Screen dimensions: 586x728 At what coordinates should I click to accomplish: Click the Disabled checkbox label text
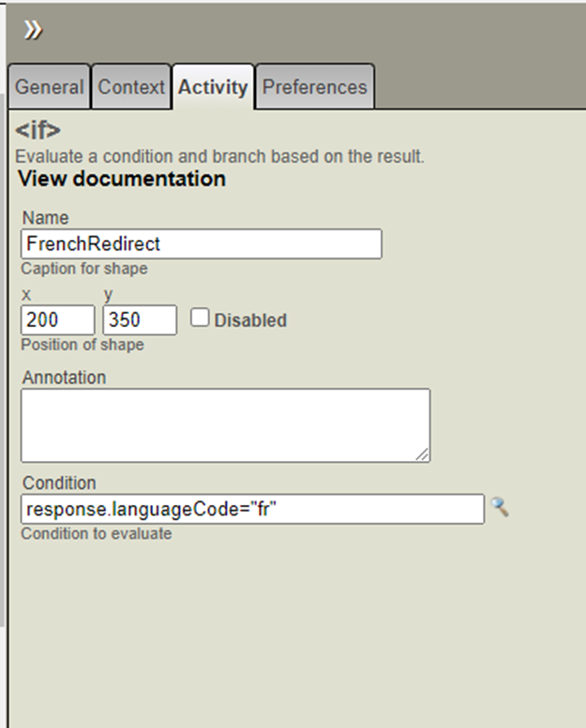(x=250, y=320)
